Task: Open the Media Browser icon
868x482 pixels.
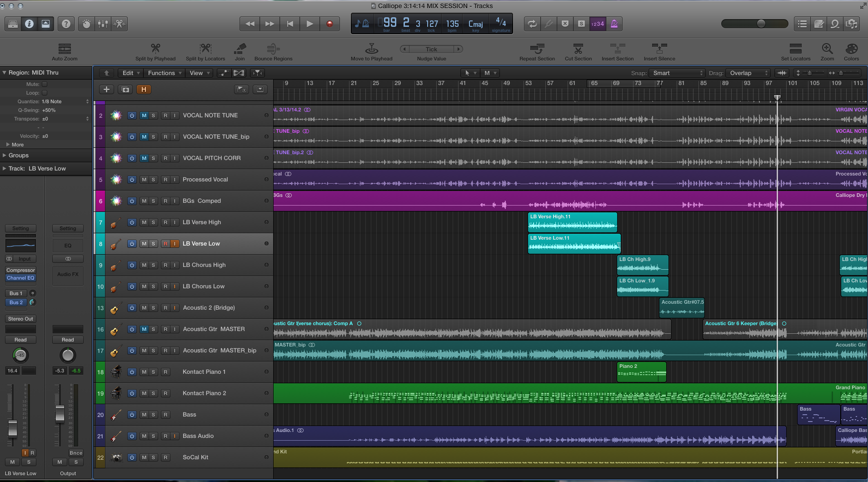Action: point(852,24)
